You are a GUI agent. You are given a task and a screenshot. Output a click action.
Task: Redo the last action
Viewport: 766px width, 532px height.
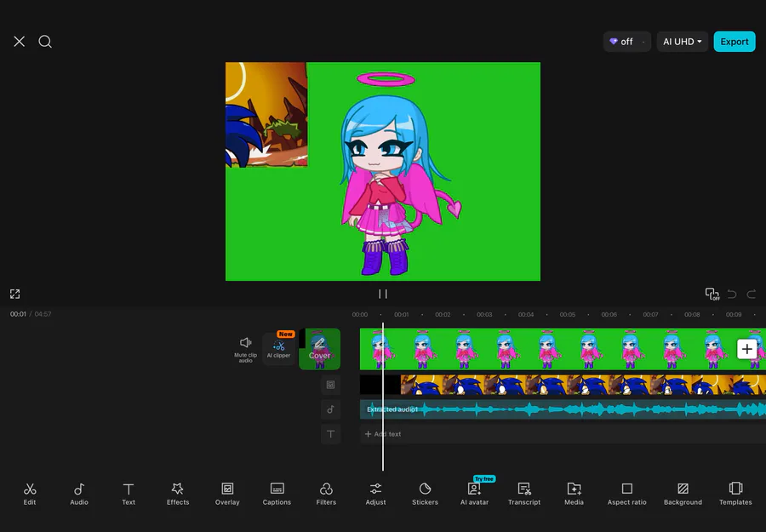tap(752, 294)
